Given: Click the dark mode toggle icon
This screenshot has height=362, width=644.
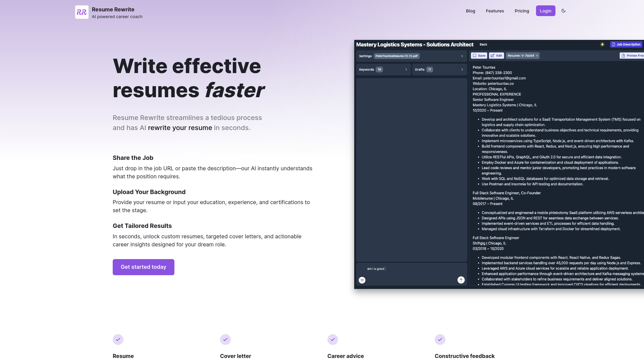Looking at the screenshot, I should coord(564,11).
